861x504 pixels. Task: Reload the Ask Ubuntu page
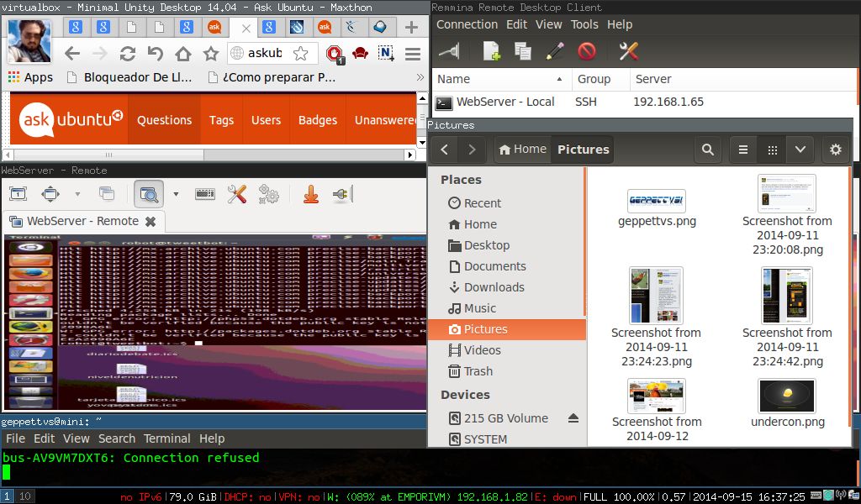[128, 53]
